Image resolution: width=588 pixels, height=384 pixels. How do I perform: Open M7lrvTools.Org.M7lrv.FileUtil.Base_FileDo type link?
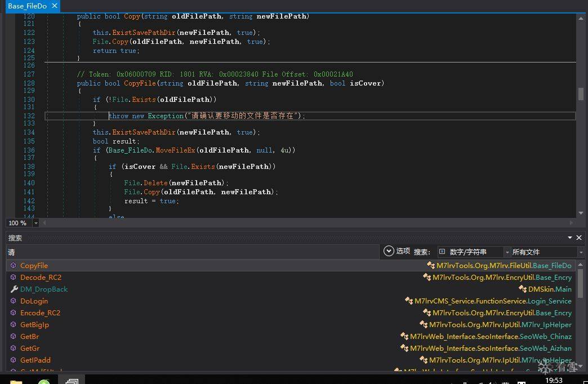point(504,266)
